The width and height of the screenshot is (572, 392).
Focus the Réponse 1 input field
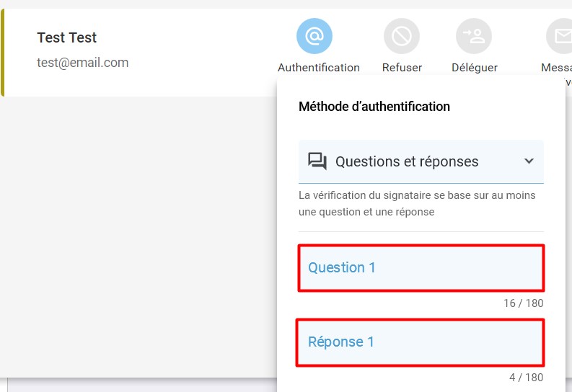(421, 342)
